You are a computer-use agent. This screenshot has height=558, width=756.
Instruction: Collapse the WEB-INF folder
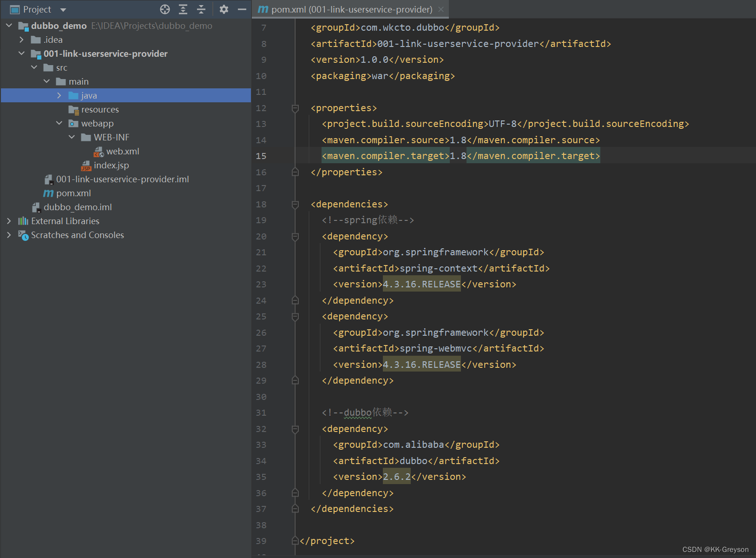coord(72,137)
